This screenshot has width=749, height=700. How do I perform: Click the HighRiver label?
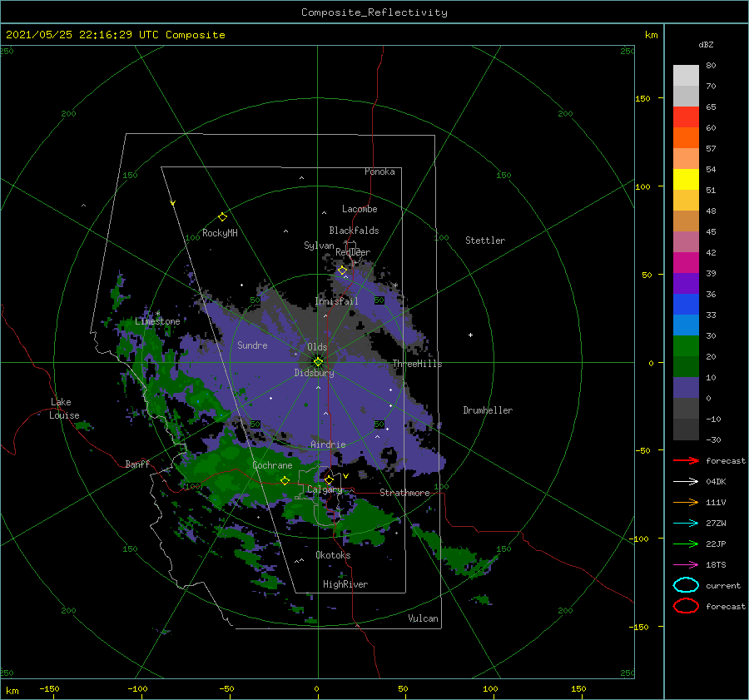345,584
